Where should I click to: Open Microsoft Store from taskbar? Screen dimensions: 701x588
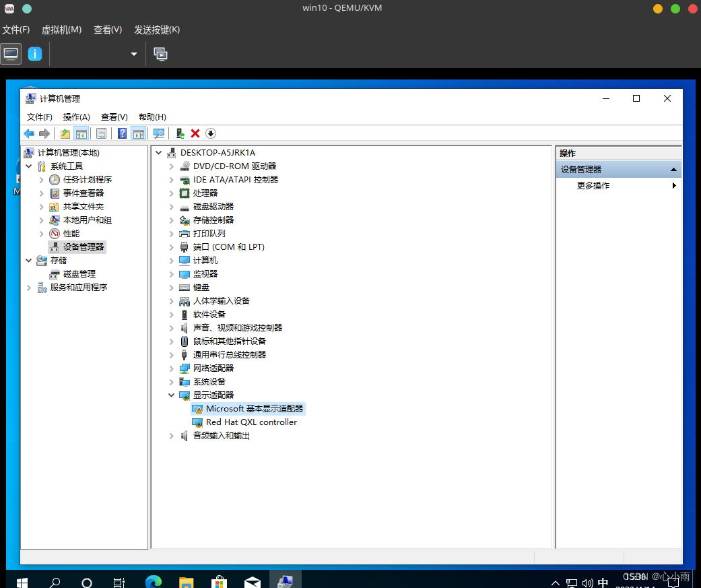click(x=219, y=582)
